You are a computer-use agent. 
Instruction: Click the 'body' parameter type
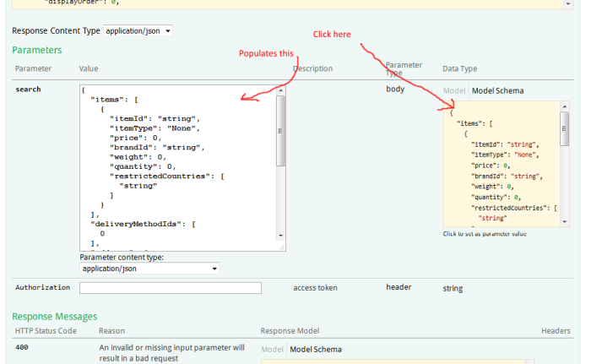pos(395,89)
